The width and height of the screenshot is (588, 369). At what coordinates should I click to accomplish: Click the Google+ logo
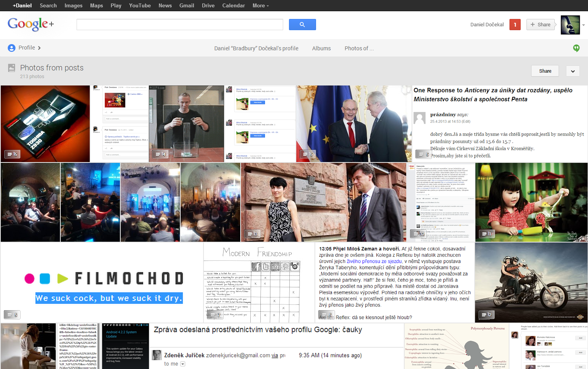tap(30, 24)
